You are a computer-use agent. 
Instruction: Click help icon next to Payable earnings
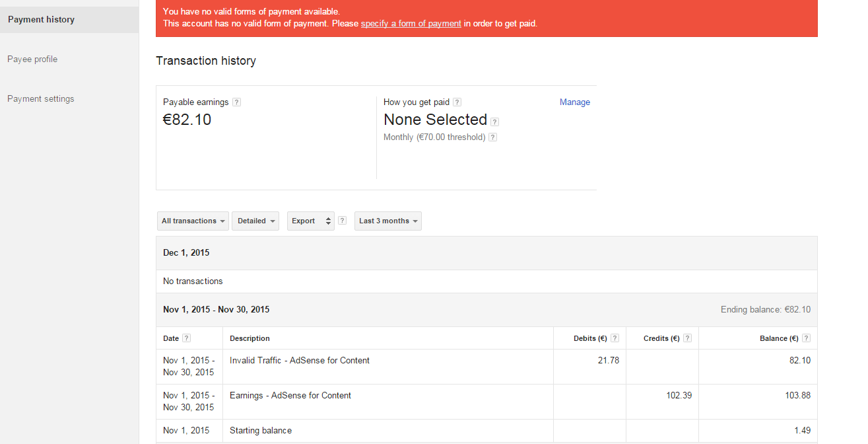tap(237, 102)
